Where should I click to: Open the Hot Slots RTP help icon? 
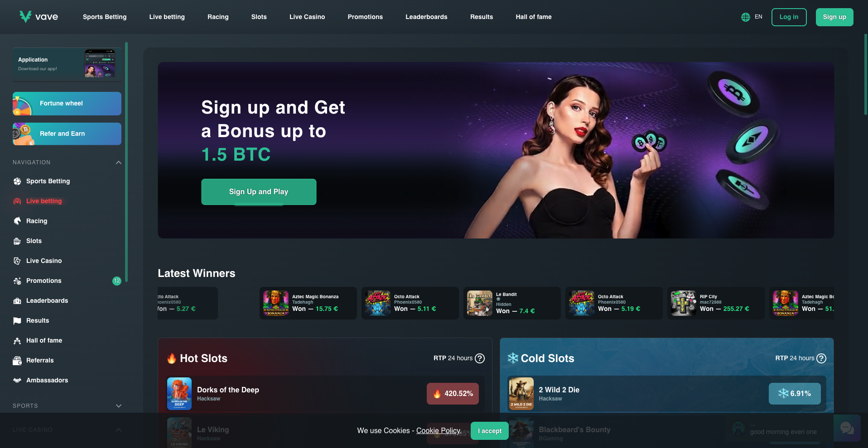pos(480,358)
